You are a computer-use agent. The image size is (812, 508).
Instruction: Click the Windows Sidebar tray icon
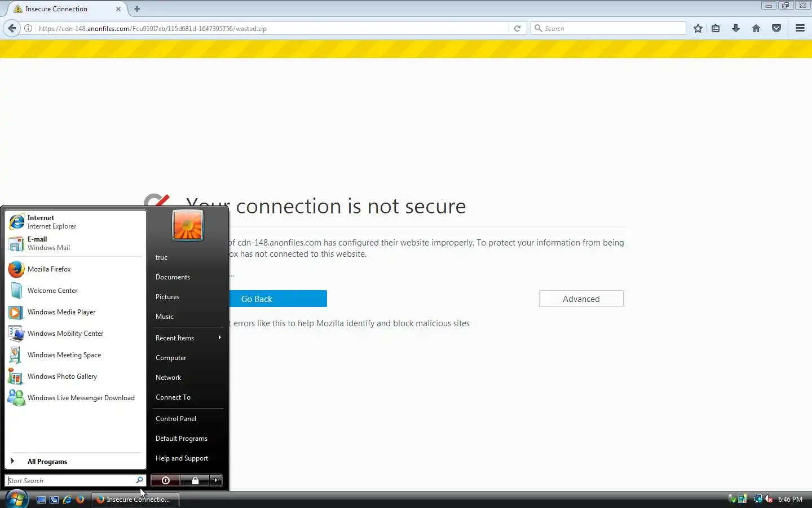coord(743,499)
